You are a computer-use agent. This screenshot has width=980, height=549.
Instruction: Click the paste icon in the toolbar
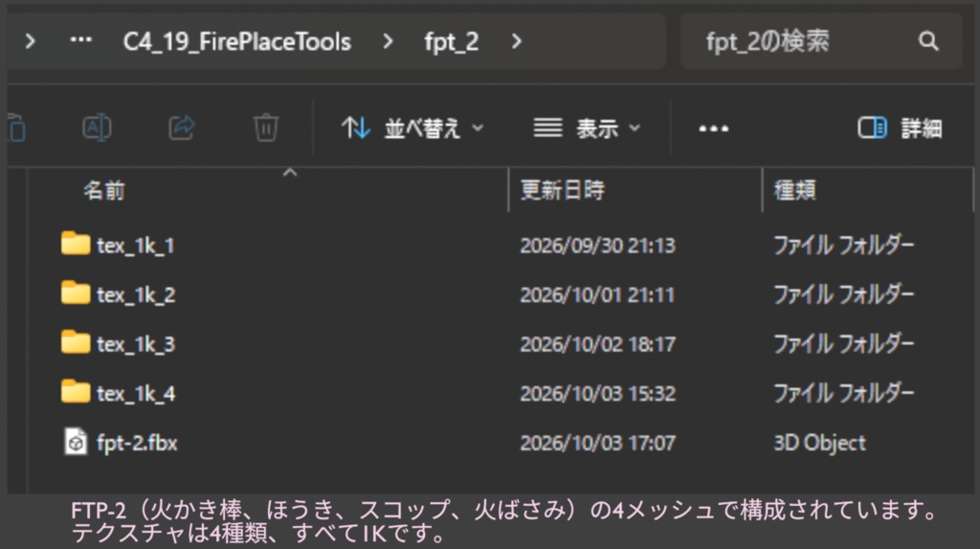[16, 128]
